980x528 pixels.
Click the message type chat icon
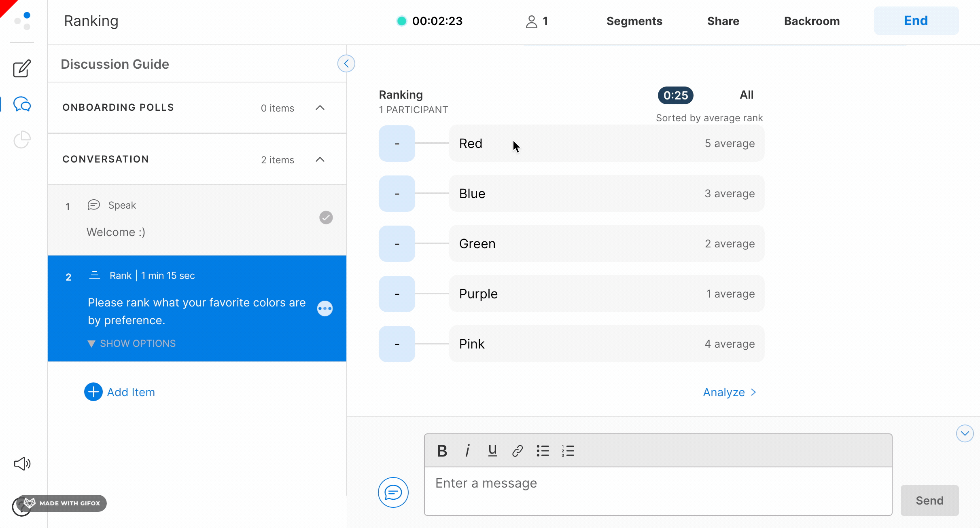(x=393, y=492)
